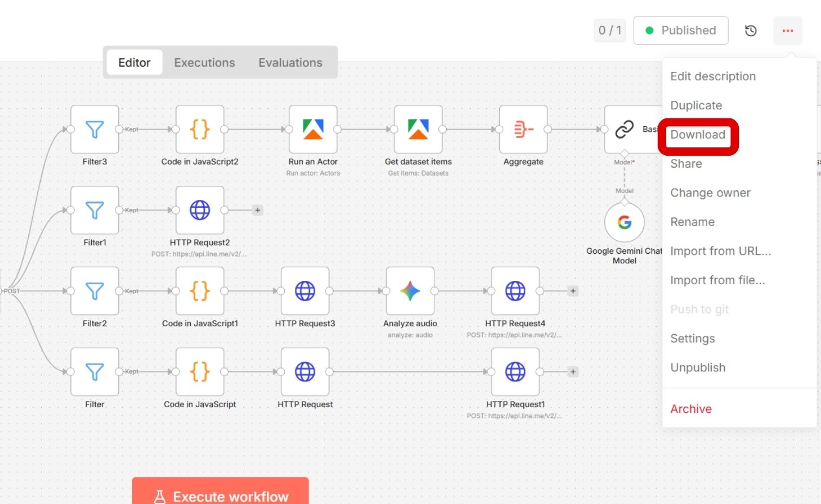Image resolution: width=821 pixels, height=504 pixels.
Task: Click the Filter3 node icon
Action: point(95,130)
